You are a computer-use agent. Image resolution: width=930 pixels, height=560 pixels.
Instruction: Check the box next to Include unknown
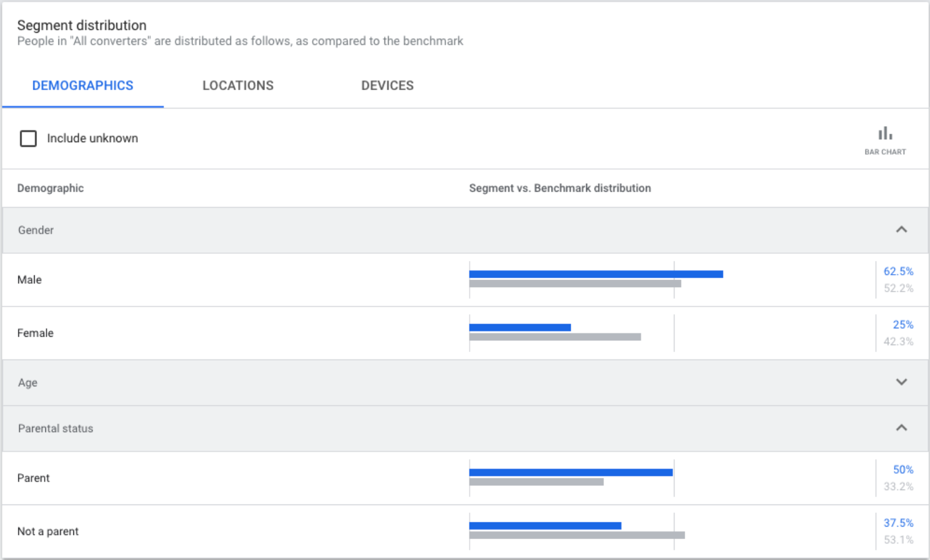click(x=28, y=139)
